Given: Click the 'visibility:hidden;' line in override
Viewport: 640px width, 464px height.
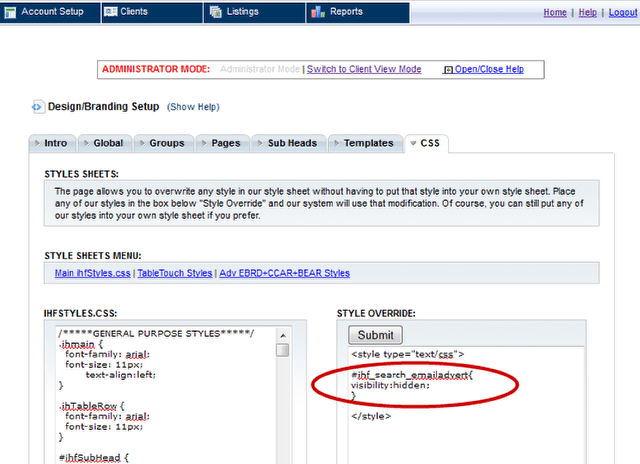Looking at the screenshot, I should 390,385.
